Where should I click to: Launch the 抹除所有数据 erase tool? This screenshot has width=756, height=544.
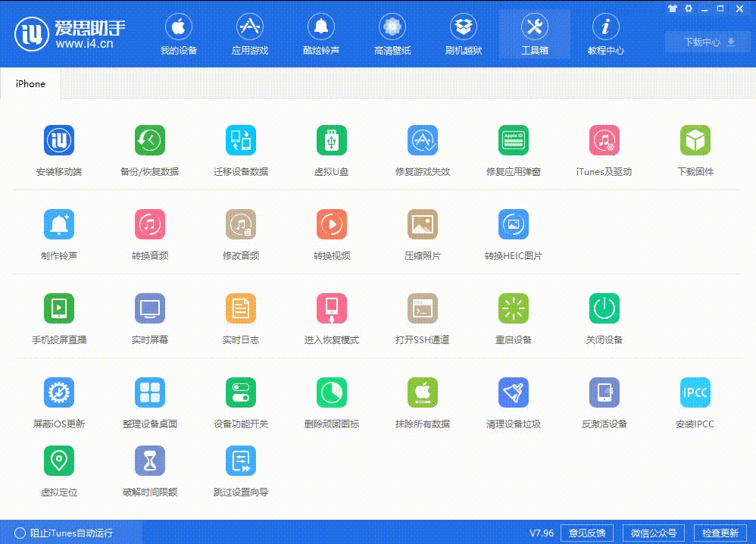pyautogui.click(x=422, y=400)
